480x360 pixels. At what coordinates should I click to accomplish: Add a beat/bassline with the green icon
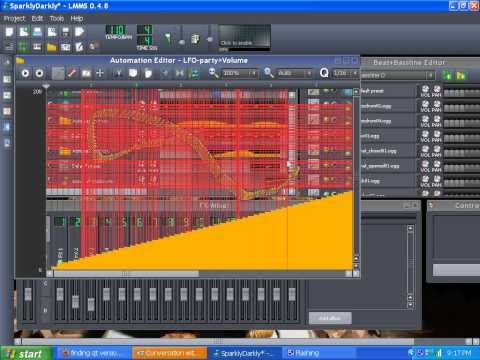(447, 76)
